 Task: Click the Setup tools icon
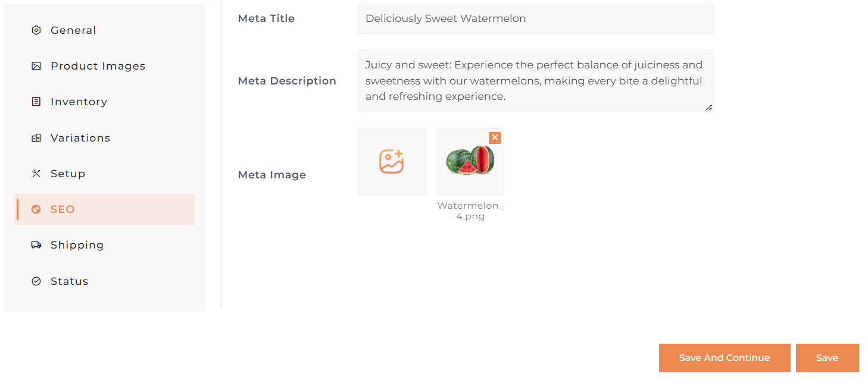[x=36, y=174]
